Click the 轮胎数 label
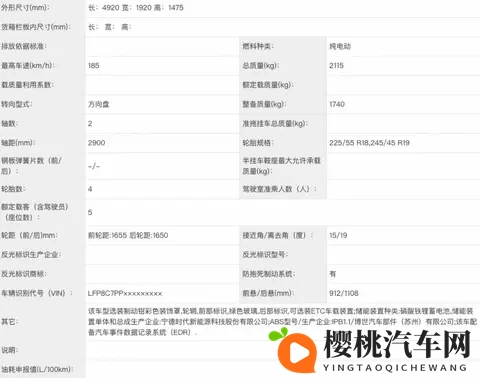Image resolution: width=480 pixels, height=378 pixels. [13, 189]
